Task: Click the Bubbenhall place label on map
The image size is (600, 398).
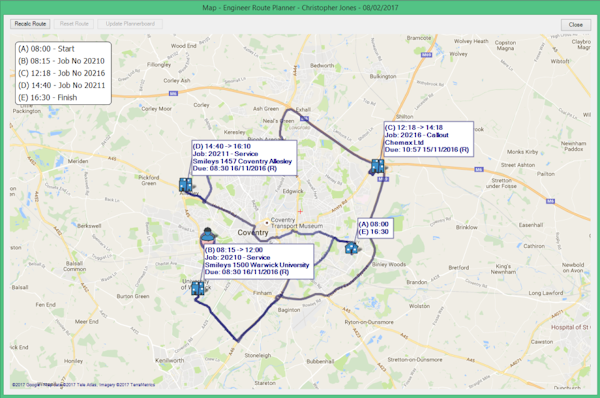Action: tap(320, 361)
